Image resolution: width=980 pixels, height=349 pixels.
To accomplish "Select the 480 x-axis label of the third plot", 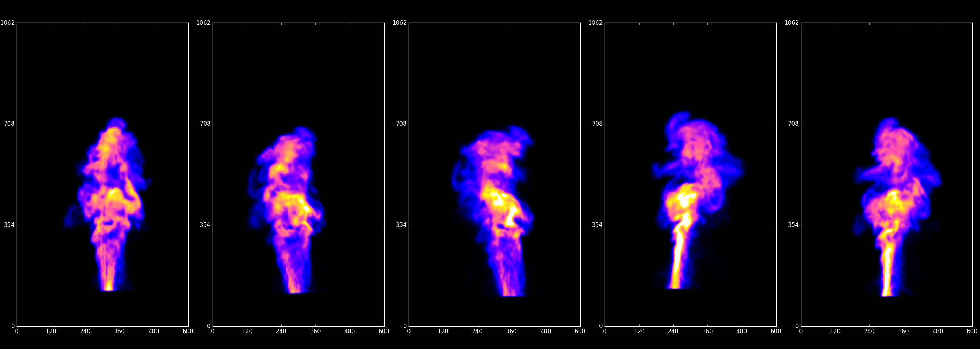I will click(x=546, y=332).
